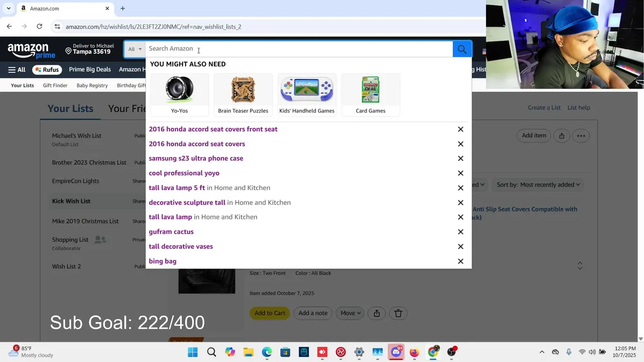
Task: Open Windows Start menu
Action: (x=193, y=352)
